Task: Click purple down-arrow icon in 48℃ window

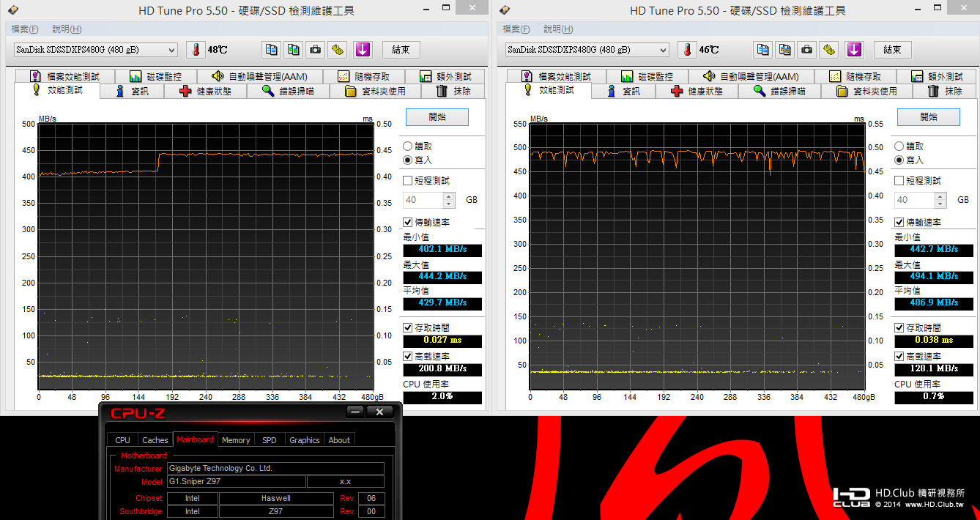Action: click(x=363, y=50)
